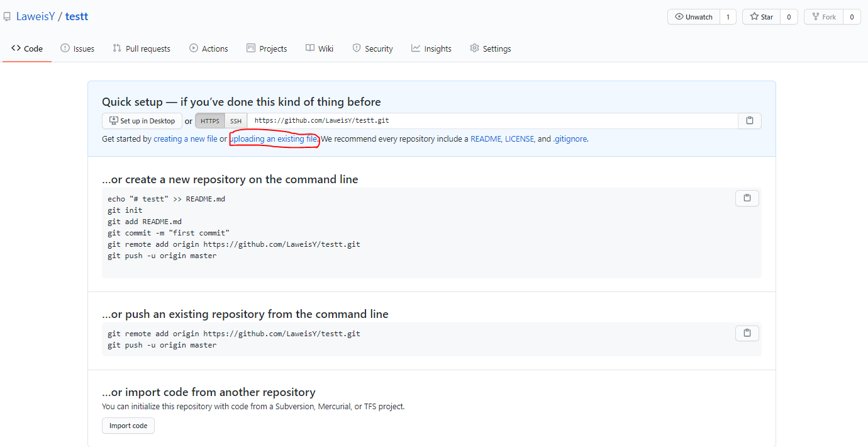Click the watchers count 1

728,17
